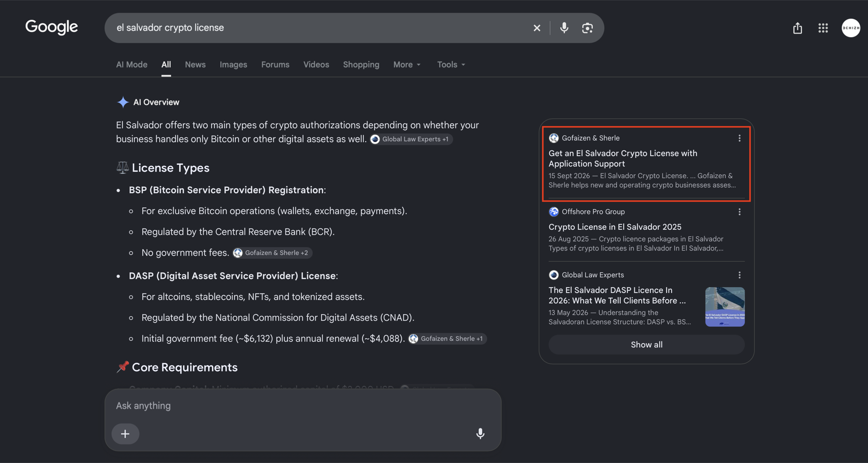The width and height of the screenshot is (868, 463).
Task: Click Offshore Pro Group favicon in source card
Action: tap(554, 212)
